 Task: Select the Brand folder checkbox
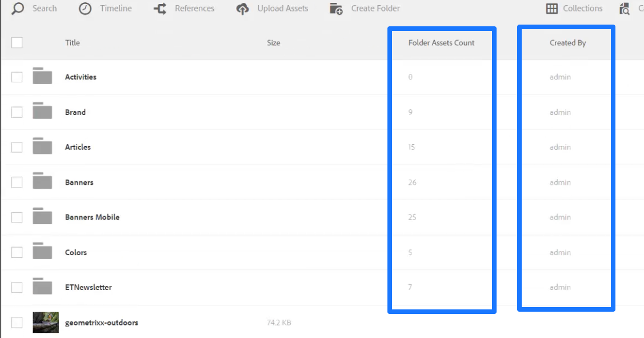click(17, 112)
